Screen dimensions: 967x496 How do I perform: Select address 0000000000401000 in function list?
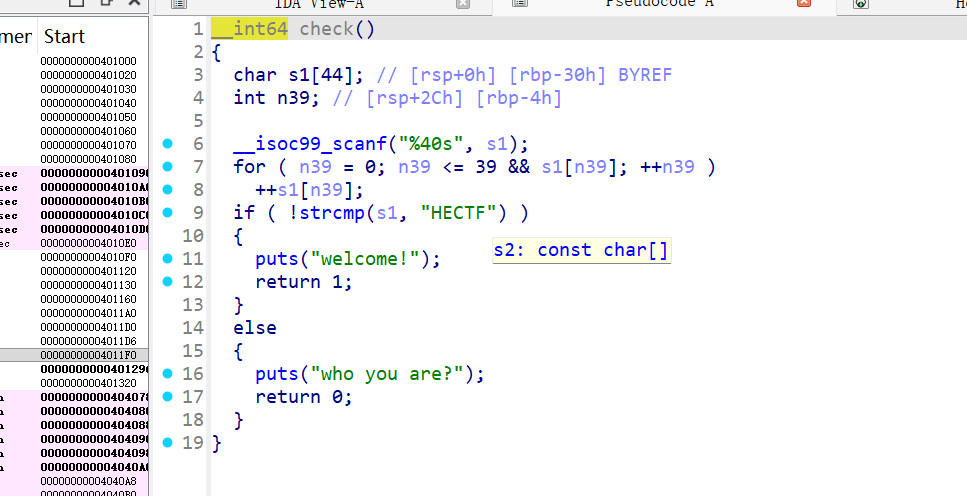click(x=89, y=61)
